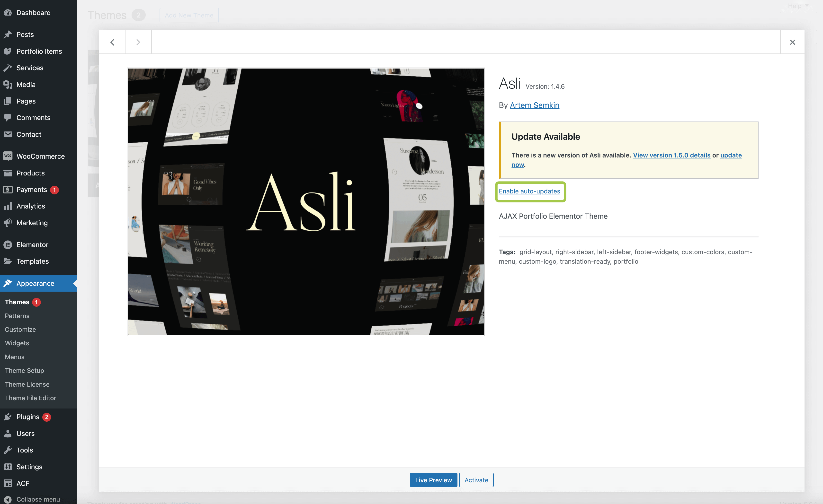Click the Marketing megaphone icon
Screen dimensions: 823x504
coord(8,223)
